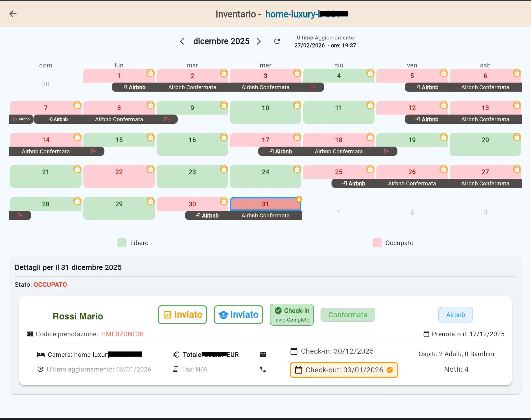Image resolution: width=531 pixels, height=420 pixels.
Task: Toggle the lock on December 15
Action: pos(150,137)
